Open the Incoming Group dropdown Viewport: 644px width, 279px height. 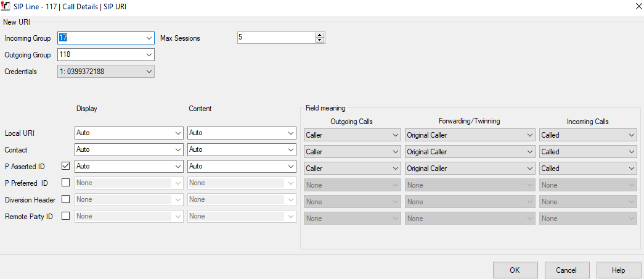(149, 38)
